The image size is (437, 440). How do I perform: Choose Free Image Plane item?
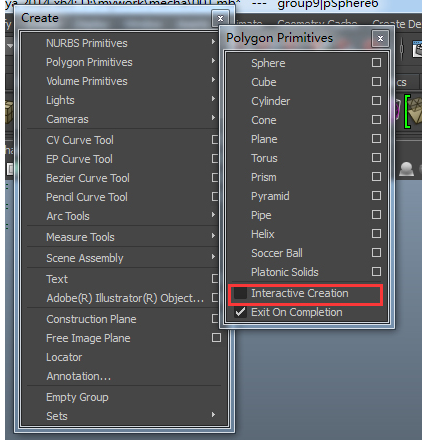88,338
